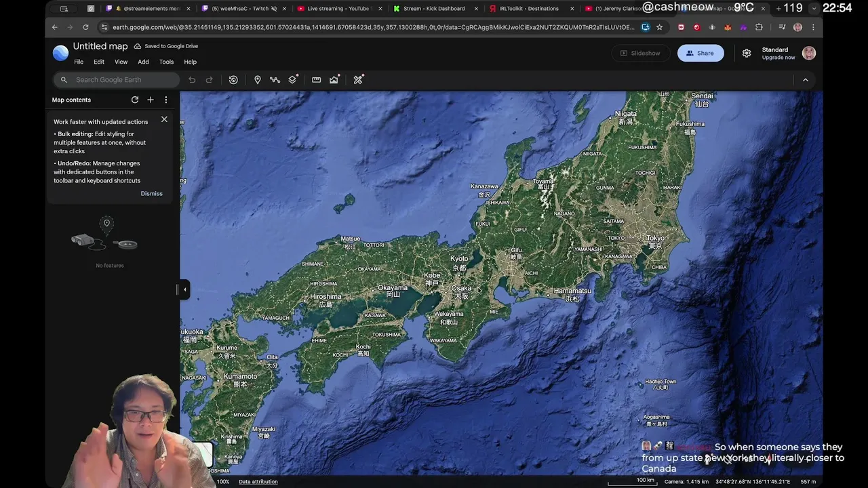Open the Edit menu
This screenshot has width=868, height=488.
(x=99, y=62)
